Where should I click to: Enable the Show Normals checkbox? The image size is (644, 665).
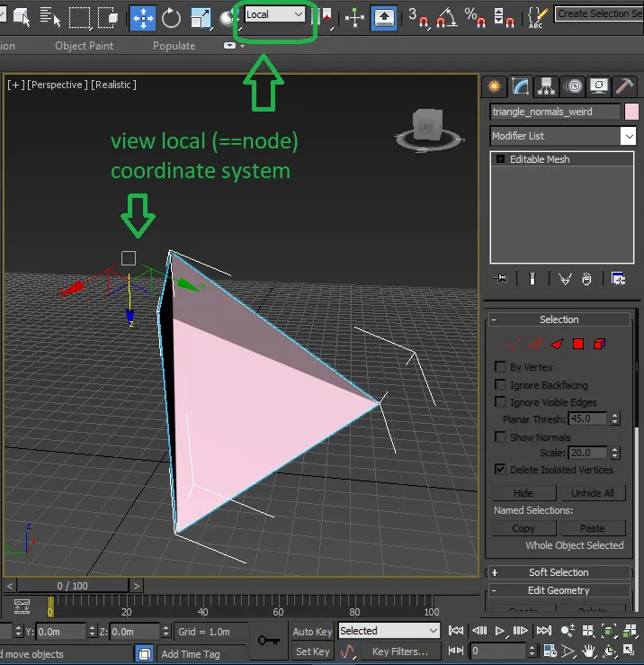[x=500, y=436]
